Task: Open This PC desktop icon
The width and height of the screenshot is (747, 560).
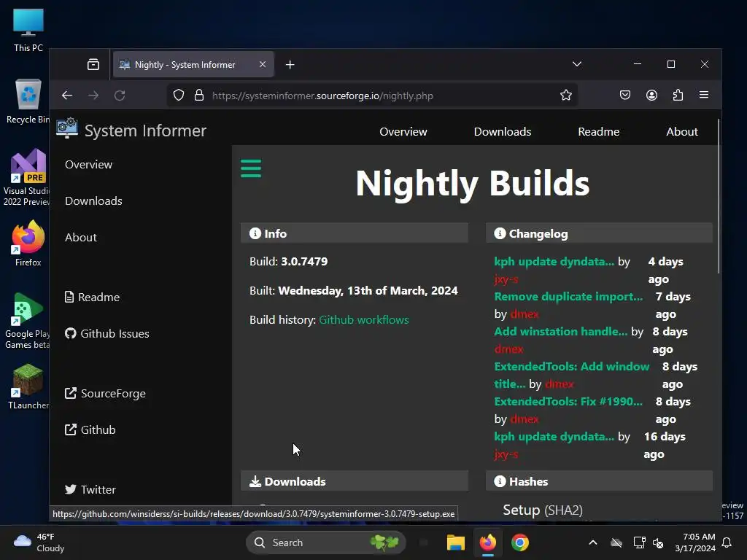Action: pyautogui.click(x=28, y=30)
